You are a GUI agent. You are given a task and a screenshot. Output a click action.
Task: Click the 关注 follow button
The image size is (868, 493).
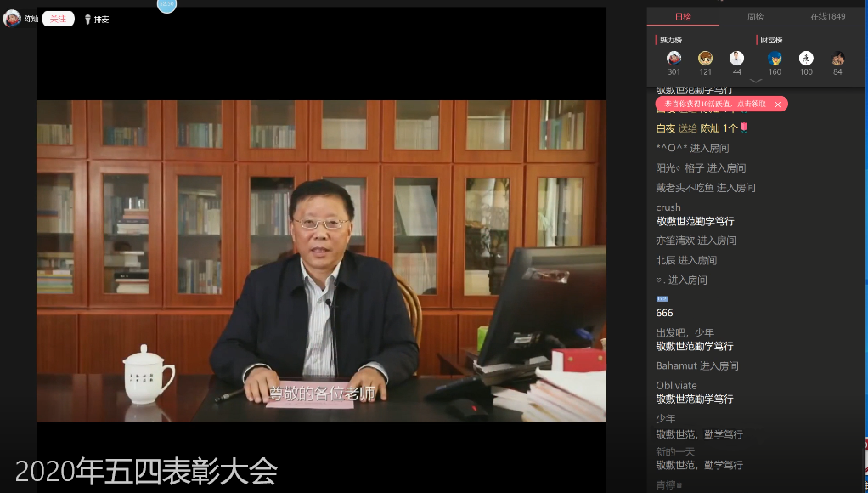pos(58,19)
